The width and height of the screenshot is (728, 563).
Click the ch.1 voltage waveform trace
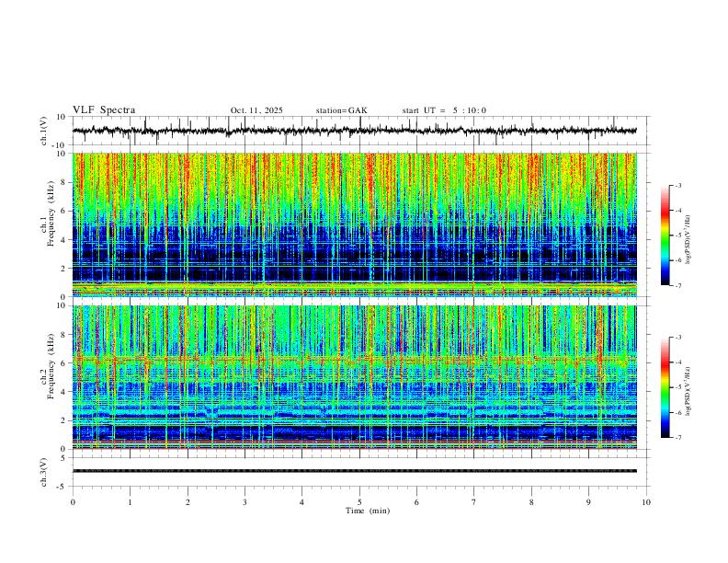(354, 131)
